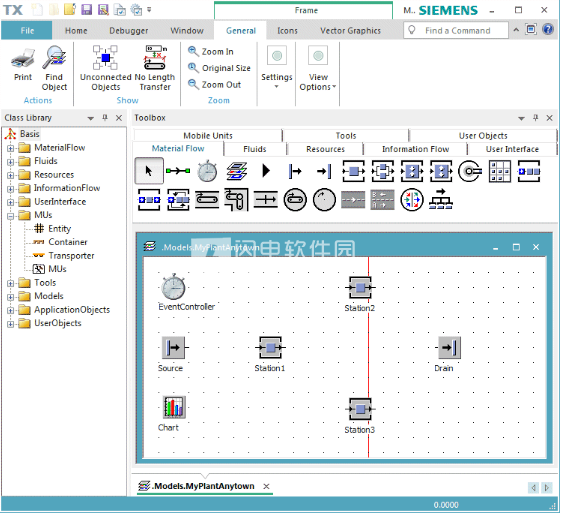This screenshot has width=561, height=515.
Task: Pick the Frame layers icon in Toolbox
Action: [237, 171]
